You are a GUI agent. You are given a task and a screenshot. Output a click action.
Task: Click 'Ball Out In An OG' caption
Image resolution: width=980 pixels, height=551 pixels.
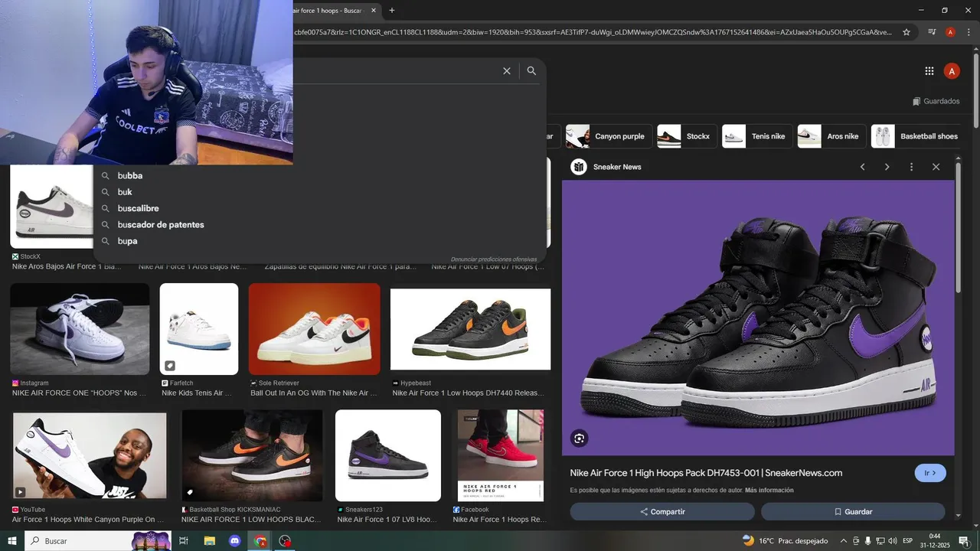pos(314,393)
